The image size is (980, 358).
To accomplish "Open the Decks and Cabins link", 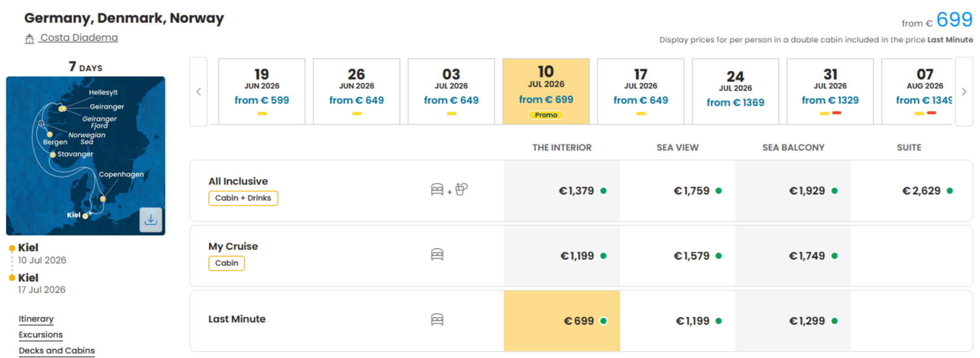I will 57,351.
